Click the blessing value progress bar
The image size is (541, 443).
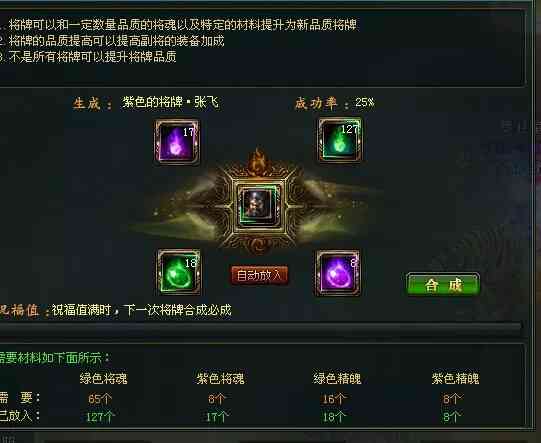coord(260,328)
